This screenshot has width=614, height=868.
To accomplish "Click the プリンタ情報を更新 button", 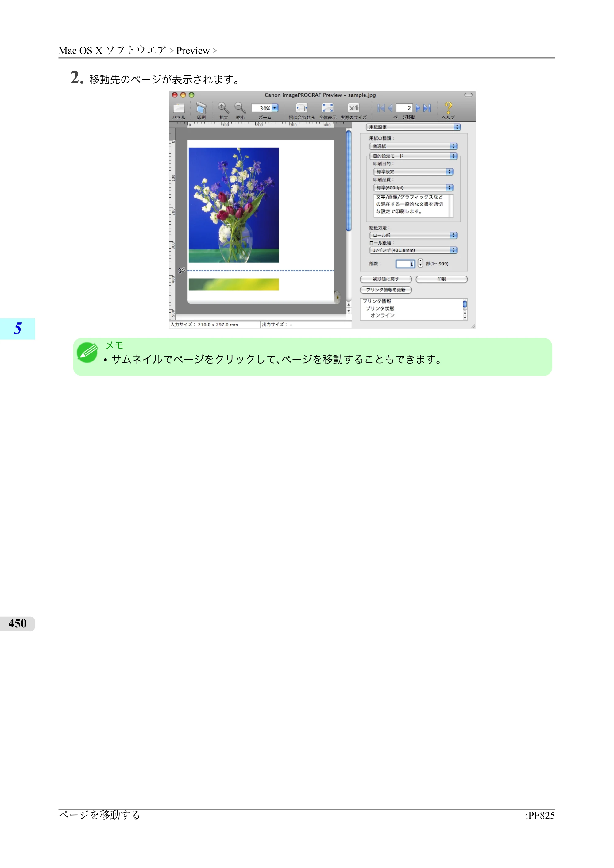I will click(x=386, y=290).
